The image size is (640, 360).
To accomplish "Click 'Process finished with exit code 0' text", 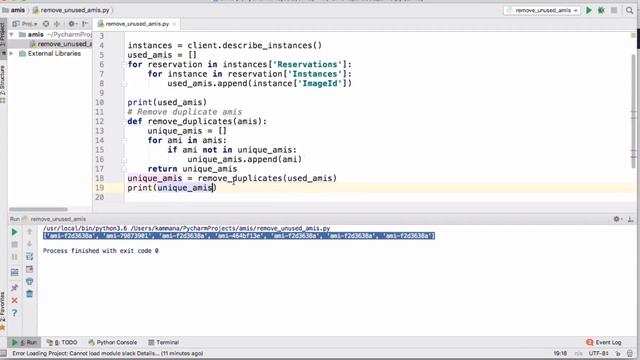I will (100, 251).
